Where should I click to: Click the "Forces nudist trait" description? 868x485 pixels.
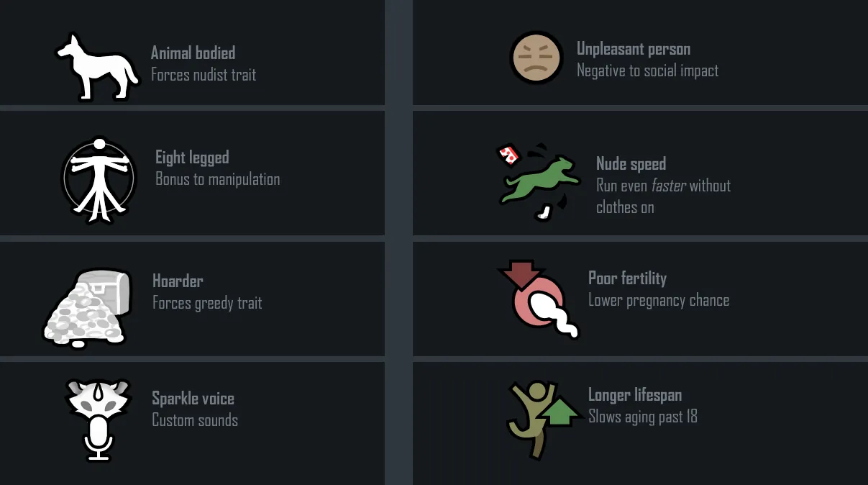[204, 75]
